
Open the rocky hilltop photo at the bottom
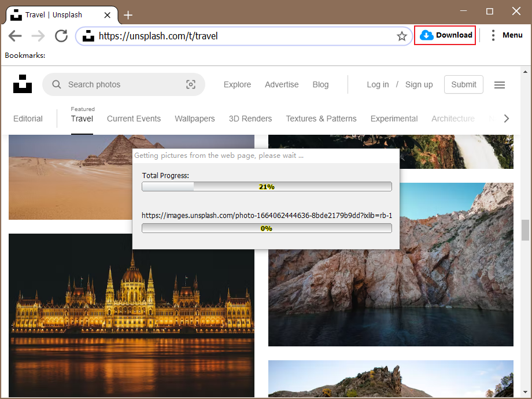click(390, 379)
